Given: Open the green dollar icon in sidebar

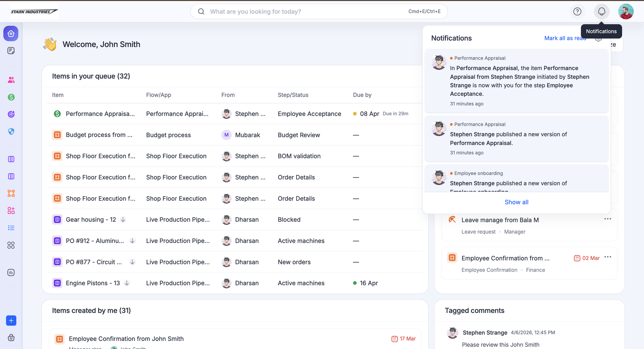Looking at the screenshot, I should tap(11, 97).
